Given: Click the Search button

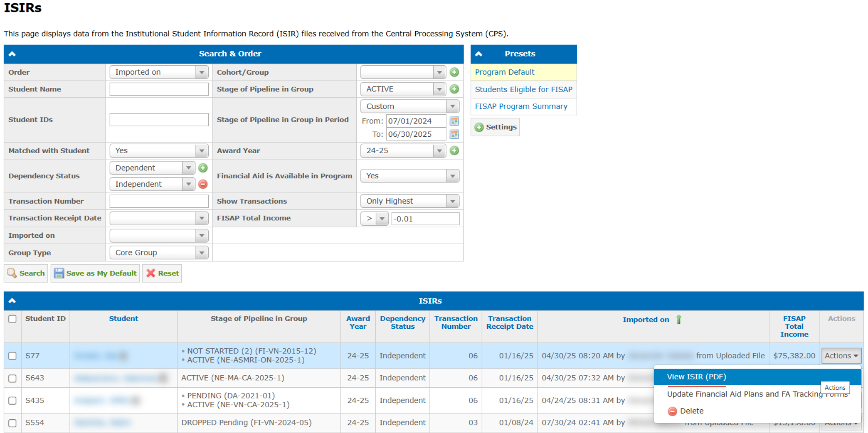Looking at the screenshot, I should (26, 273).
